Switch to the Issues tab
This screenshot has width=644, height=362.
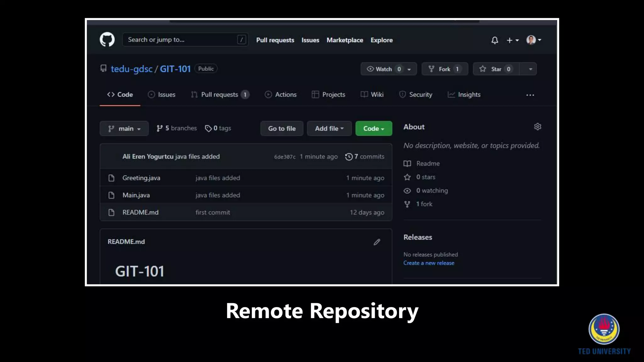click(162, 95)
